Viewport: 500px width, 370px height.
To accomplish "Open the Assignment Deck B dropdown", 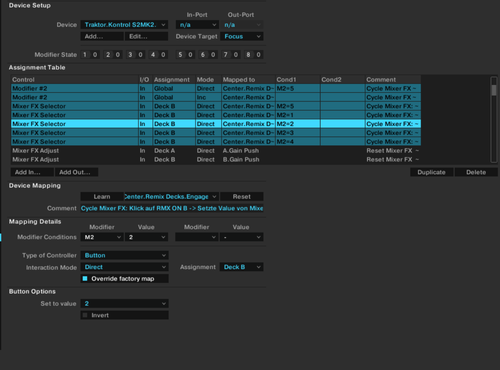I will point(242,267).
